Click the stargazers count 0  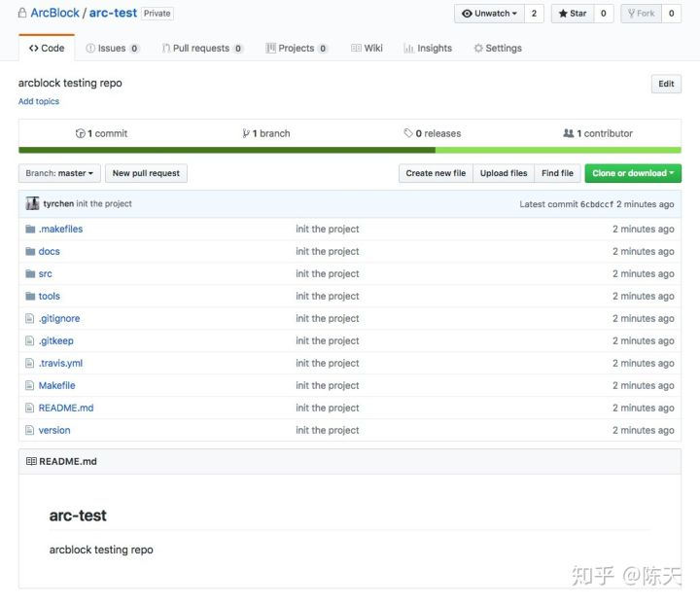pyautogui.click(x=603, y=14)
